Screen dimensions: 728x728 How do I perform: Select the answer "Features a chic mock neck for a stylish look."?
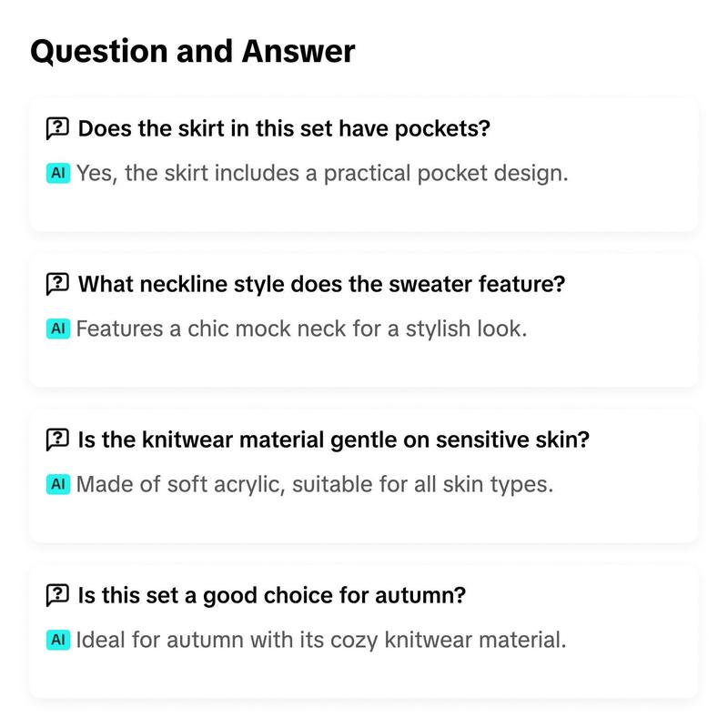302,329
